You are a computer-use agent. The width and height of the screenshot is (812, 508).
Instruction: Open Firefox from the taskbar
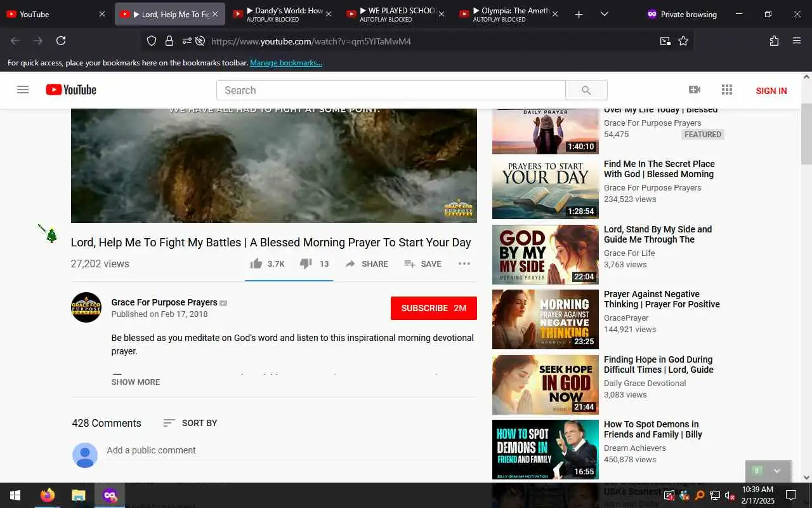(x=48, y=495)
